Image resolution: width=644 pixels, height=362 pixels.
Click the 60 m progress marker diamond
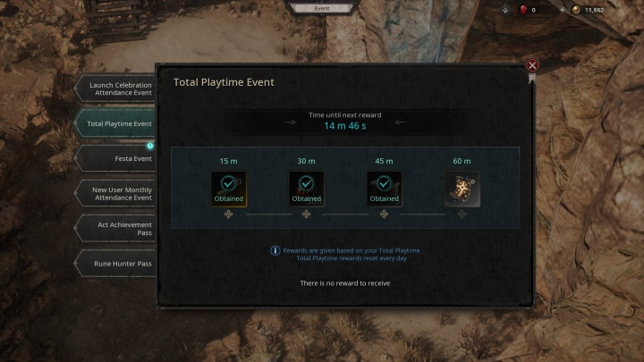pyautogui.click(x=462, y=214)
